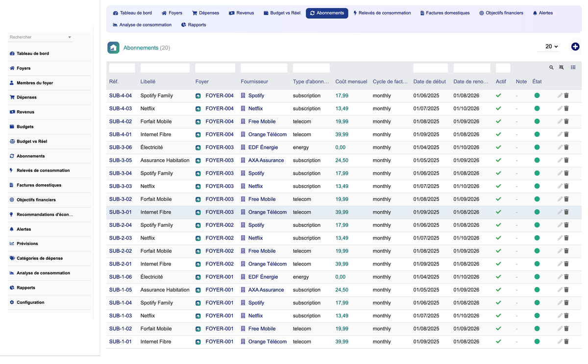Delete subscription SUB-3-02 with the trash icon
The height and width of the screenshot is (364, 588).
[x=566, y=199]
